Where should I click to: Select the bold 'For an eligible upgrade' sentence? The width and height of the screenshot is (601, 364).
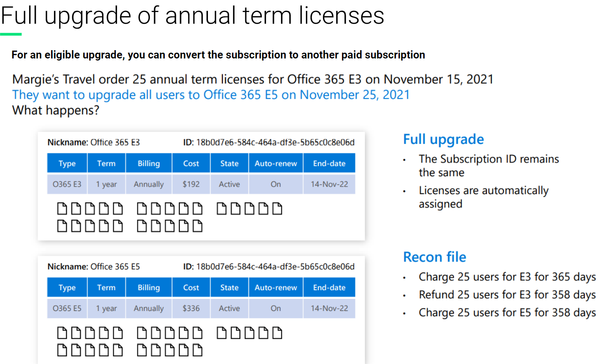tap(218, 55)
